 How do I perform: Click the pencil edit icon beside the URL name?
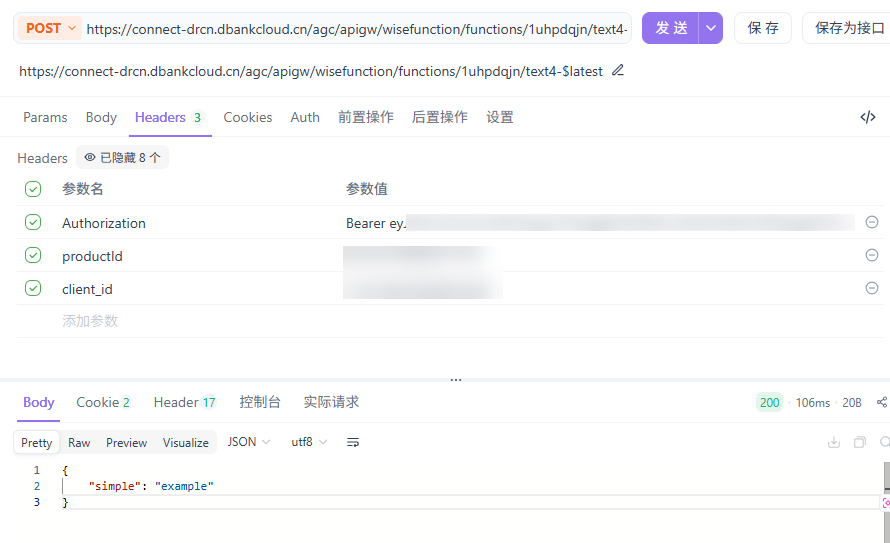pyautogui.click(x=618, y=71)
